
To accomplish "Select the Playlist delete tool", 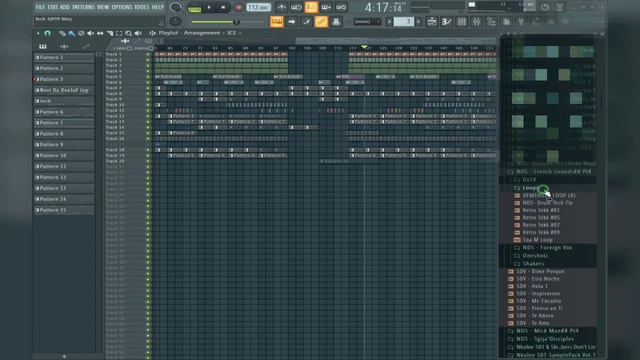I will tap(81, 33).
